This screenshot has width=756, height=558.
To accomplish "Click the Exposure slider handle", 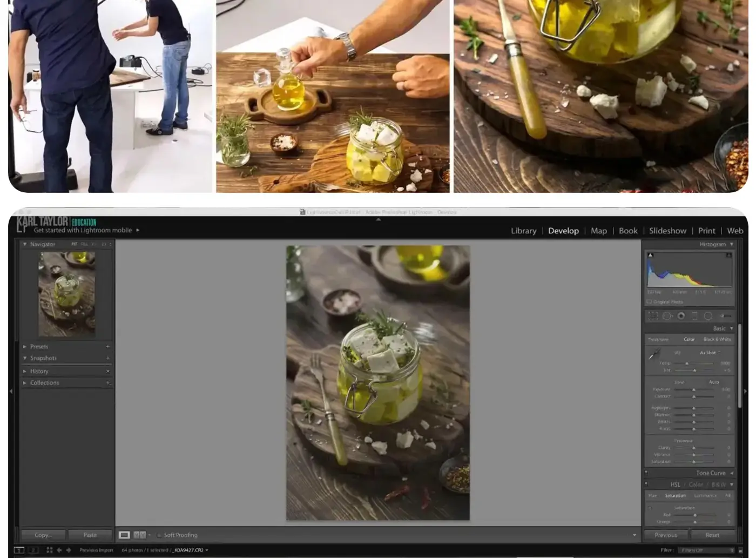I will point(694,389).
